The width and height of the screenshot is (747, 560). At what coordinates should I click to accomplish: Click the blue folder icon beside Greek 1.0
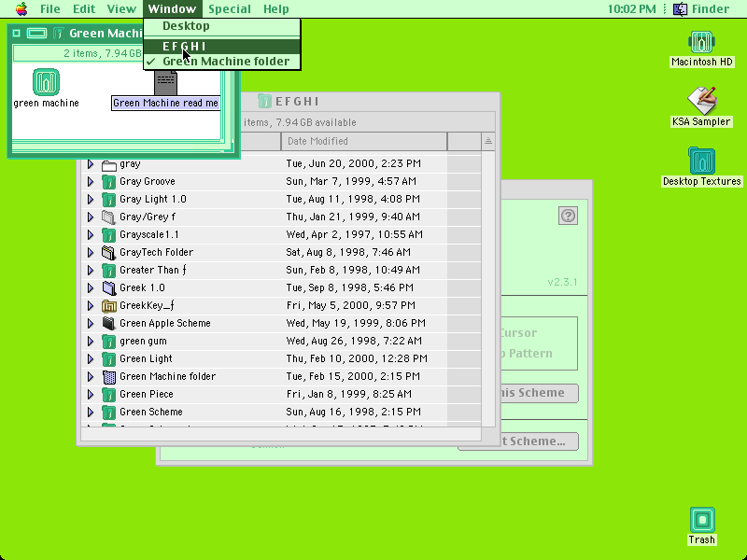point(109,288)
